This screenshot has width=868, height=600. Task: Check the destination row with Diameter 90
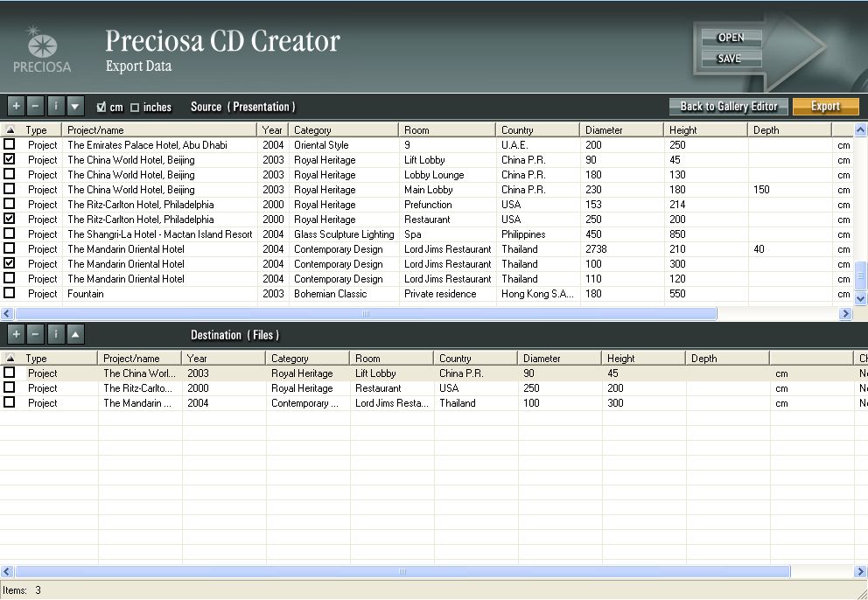(10, 373)
